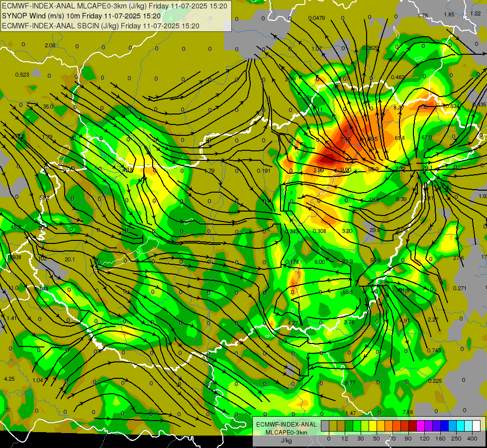This screenshot has height=448, width=487.
Task: Click the legend label 'MLCAPE0-3km'
Action: click(287, 432)
